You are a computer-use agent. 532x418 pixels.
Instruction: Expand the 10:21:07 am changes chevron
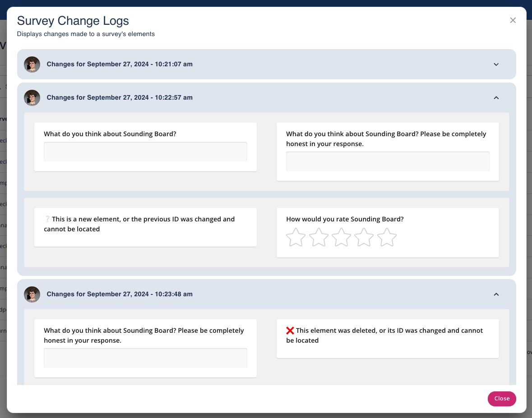pos(496,64)
